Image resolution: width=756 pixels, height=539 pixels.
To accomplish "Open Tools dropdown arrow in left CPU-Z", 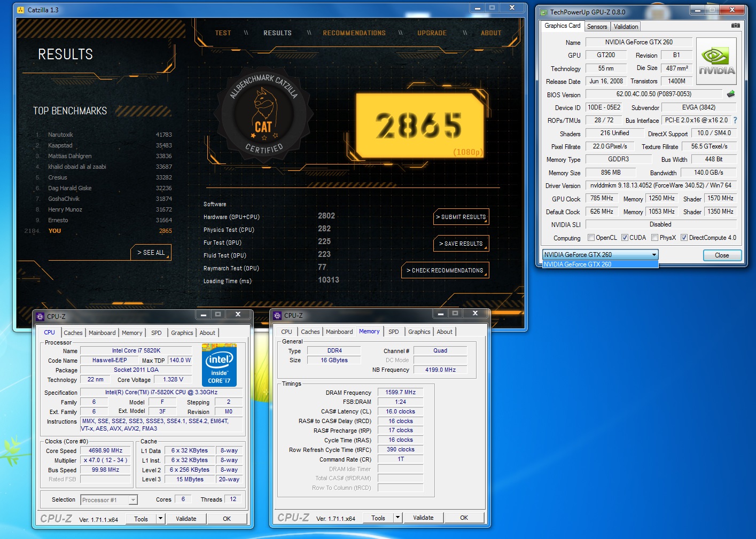I will pos(160,519).
